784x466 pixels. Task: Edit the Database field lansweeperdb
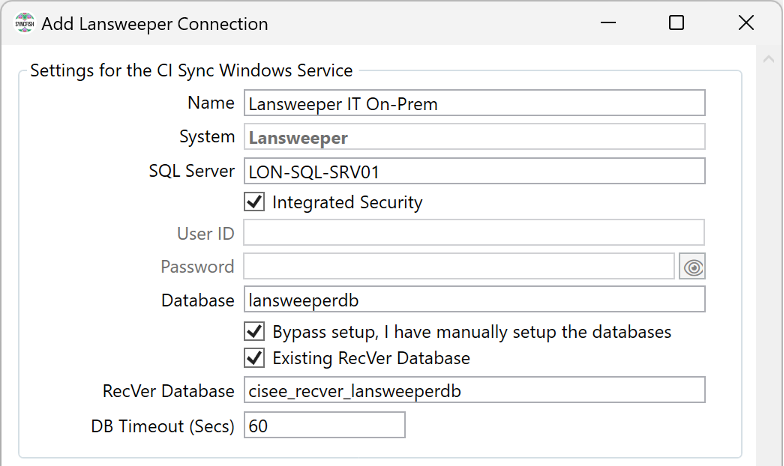click(474, 299)
